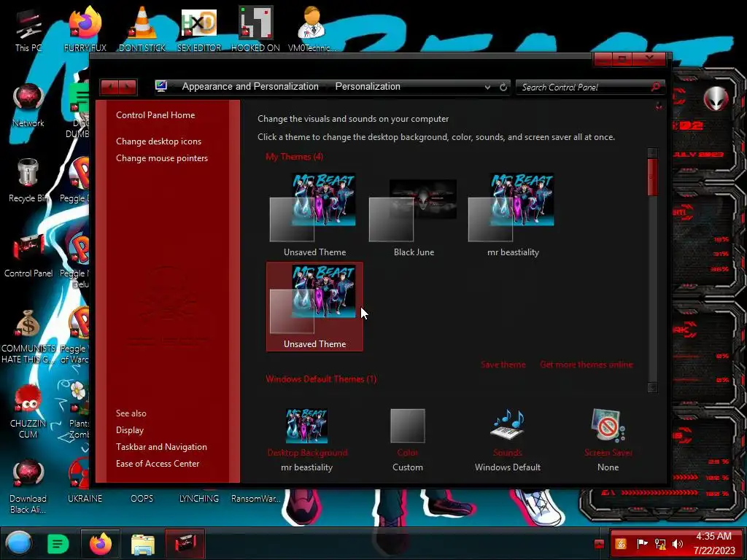Image resolution: width=747 pixels, height=560 pixels.
Task: Open Desktop Background settings
Action: pos(307,440)
